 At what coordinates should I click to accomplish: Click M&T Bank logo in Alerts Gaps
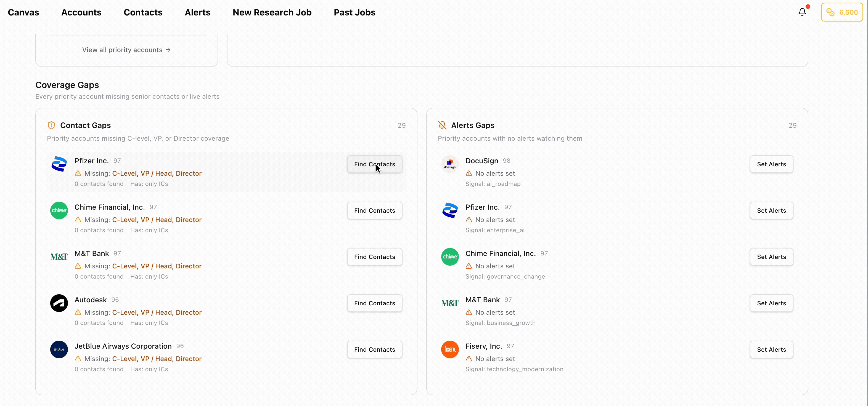tap(450, 303)
